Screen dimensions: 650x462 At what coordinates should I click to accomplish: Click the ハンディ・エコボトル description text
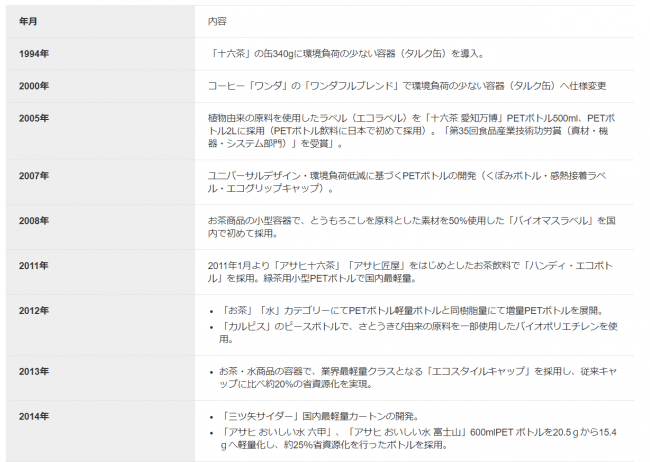(x=410, y=272)
